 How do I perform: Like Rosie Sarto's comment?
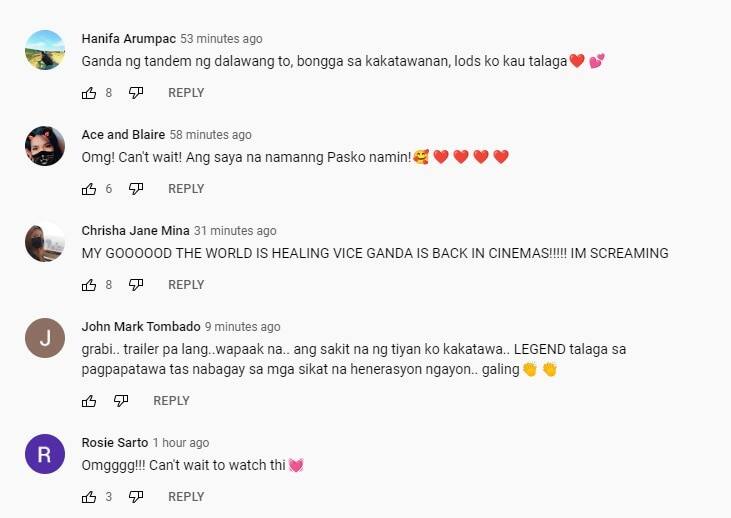[x=89, y=497]
